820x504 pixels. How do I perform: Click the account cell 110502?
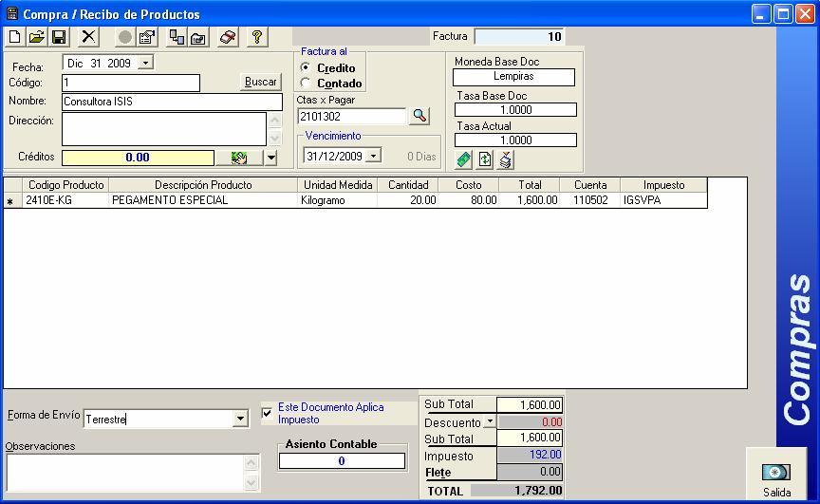tap(590, 200)
